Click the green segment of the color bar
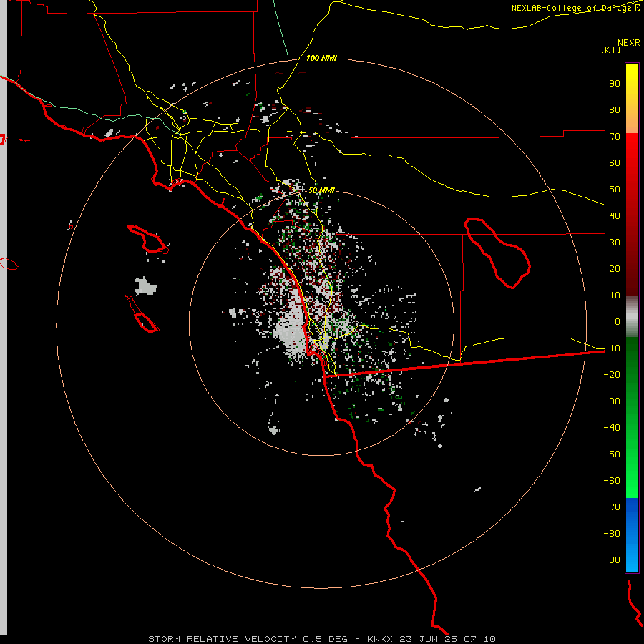The image size is (644, 644). [x=632, y=418]
